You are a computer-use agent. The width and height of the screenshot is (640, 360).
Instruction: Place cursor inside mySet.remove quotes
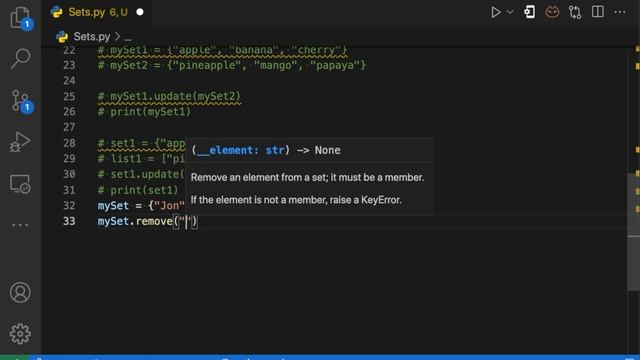(186, 222)
